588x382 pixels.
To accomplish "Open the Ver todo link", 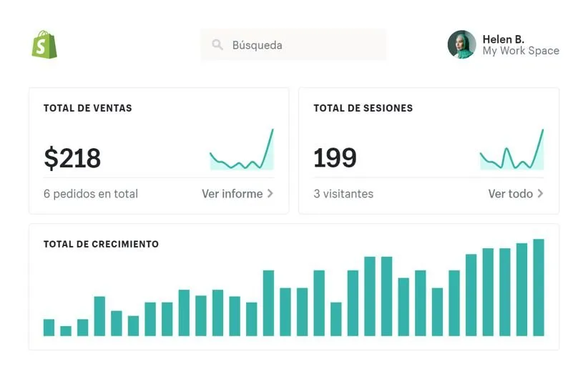I will (x=510, y=193).
